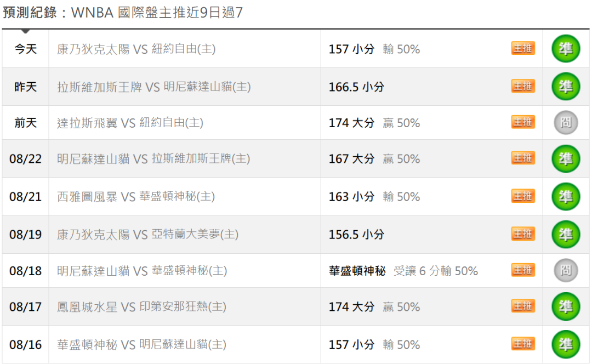This screenshot has height=364, width=592.
Task: Click the green 準 badge in today's row
Action: [566, 49]
